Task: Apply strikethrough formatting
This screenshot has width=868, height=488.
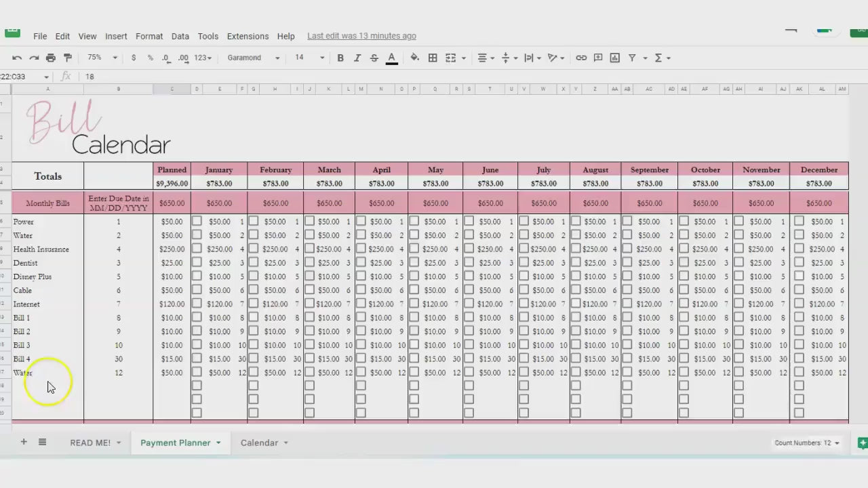Action: tap(374, 58)
